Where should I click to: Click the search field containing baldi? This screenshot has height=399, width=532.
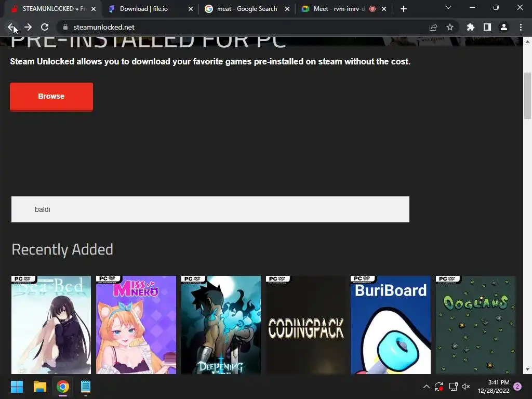click(210, 209)
